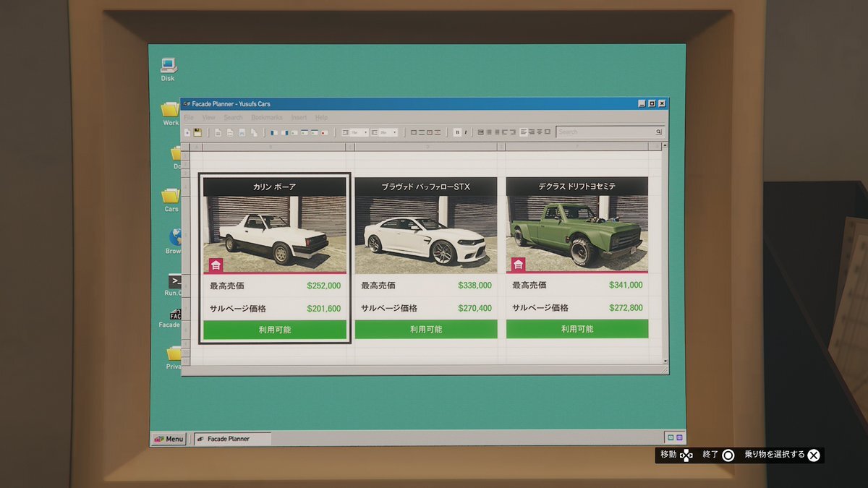Open second size dropdown in toolbar
The height and width of the screenshot is (488, 868).
point(384,132)
